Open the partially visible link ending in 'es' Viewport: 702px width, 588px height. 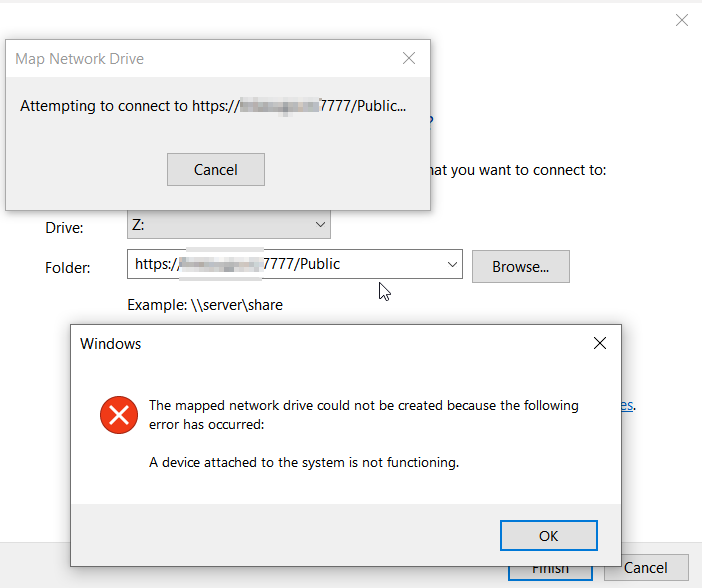pos(627,405)
